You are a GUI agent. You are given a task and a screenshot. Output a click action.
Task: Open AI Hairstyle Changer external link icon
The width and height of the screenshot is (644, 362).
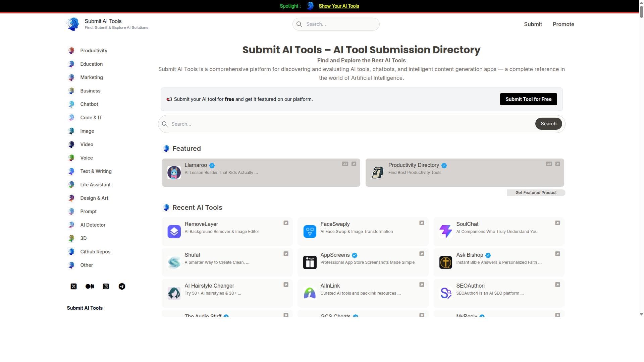pyautogui.click(x=286, y=285)
